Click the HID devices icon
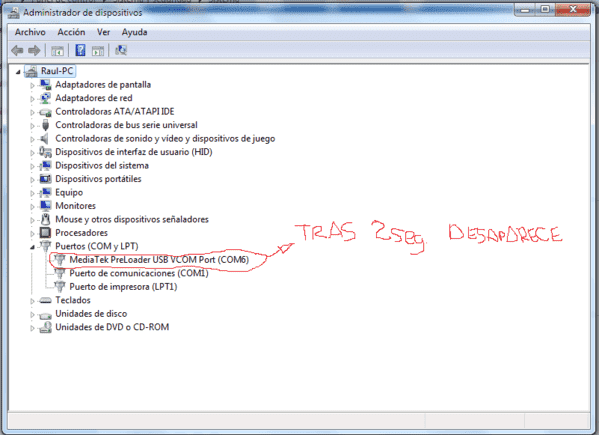 [45, 152]
